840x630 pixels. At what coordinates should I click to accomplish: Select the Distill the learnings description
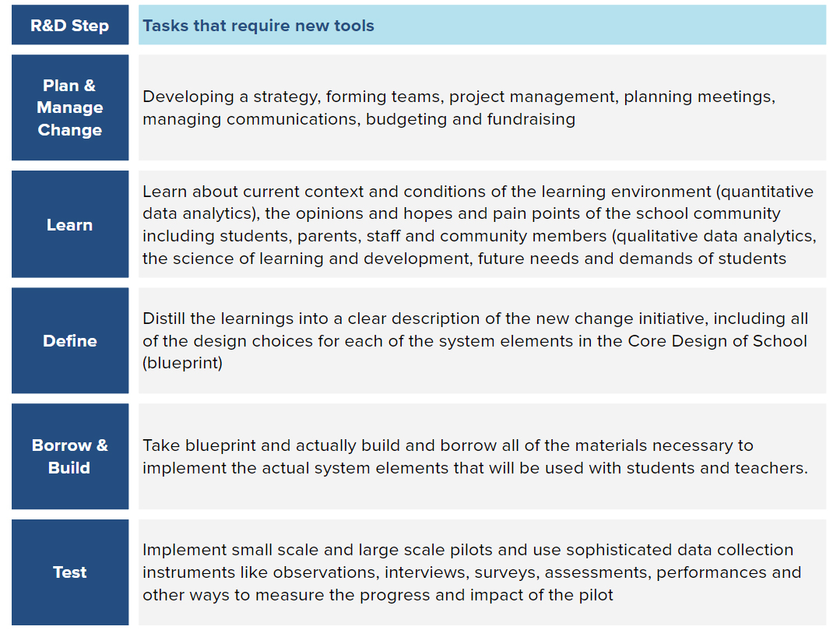pos(475,341)
